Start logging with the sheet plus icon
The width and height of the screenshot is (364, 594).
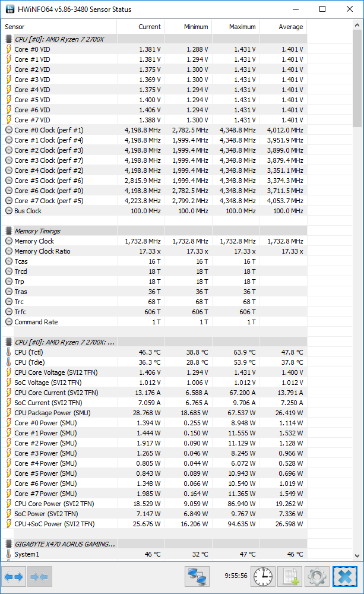tap(290, 576)
